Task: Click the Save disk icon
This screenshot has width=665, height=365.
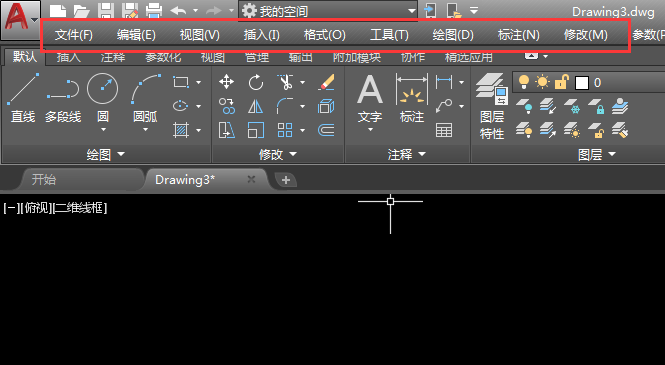Action: 106,11
